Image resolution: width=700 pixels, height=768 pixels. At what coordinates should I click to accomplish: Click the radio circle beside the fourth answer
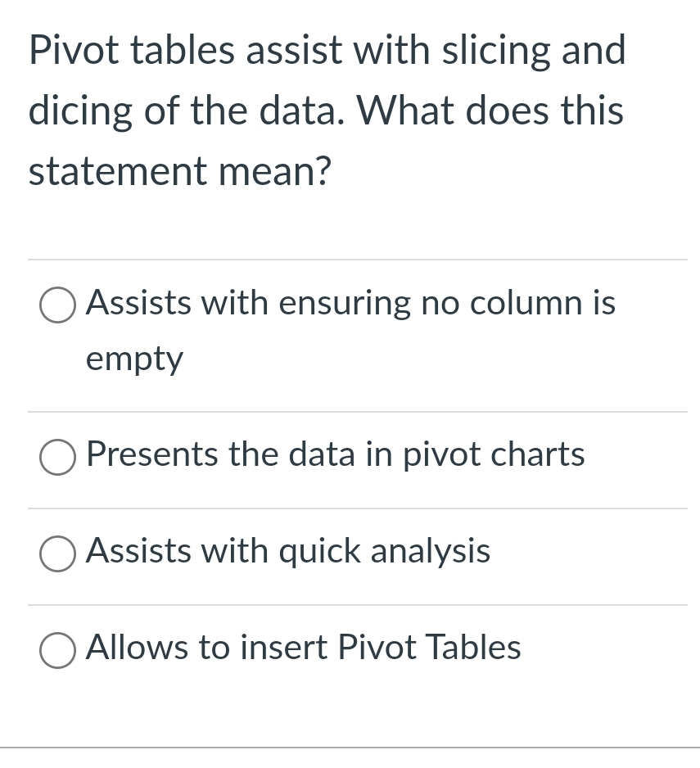(56, 649)
